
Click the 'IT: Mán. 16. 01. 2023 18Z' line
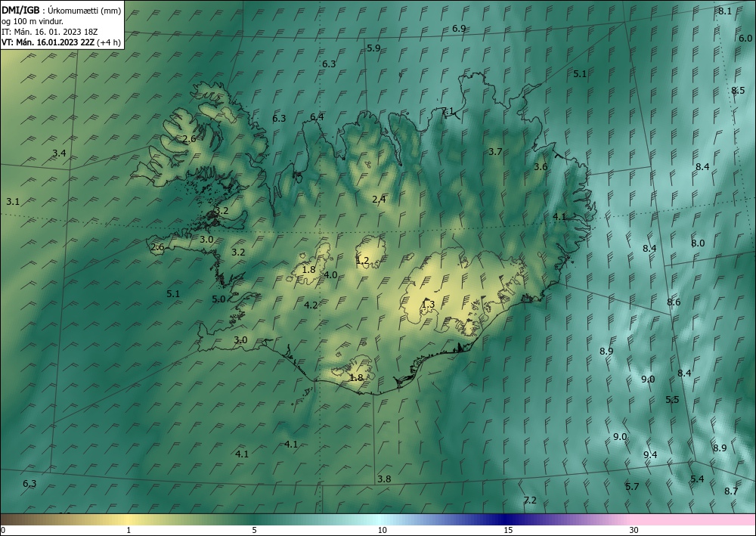(x=50, y=32)
